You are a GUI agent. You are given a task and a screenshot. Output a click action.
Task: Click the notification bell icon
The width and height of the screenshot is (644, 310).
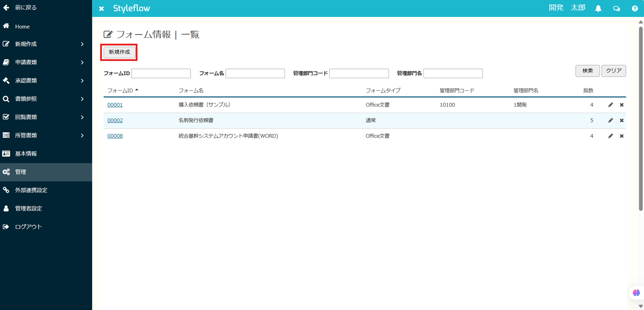(x=598, y=8)
